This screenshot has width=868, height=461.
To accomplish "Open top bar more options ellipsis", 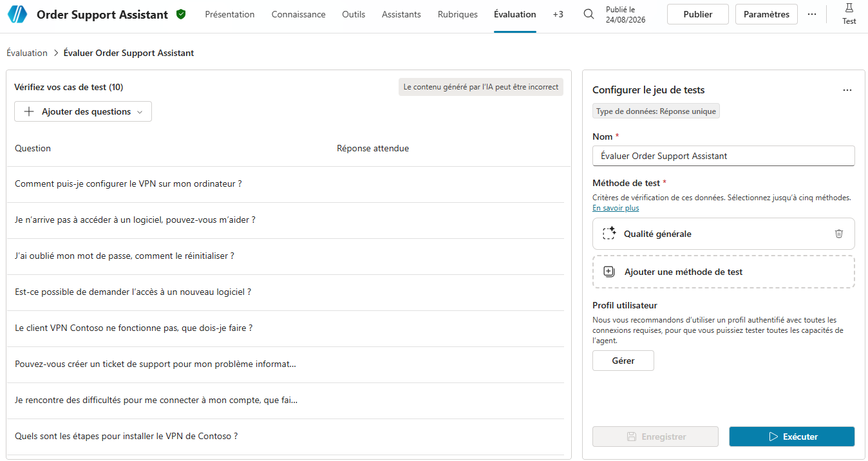I will [812, 14].
